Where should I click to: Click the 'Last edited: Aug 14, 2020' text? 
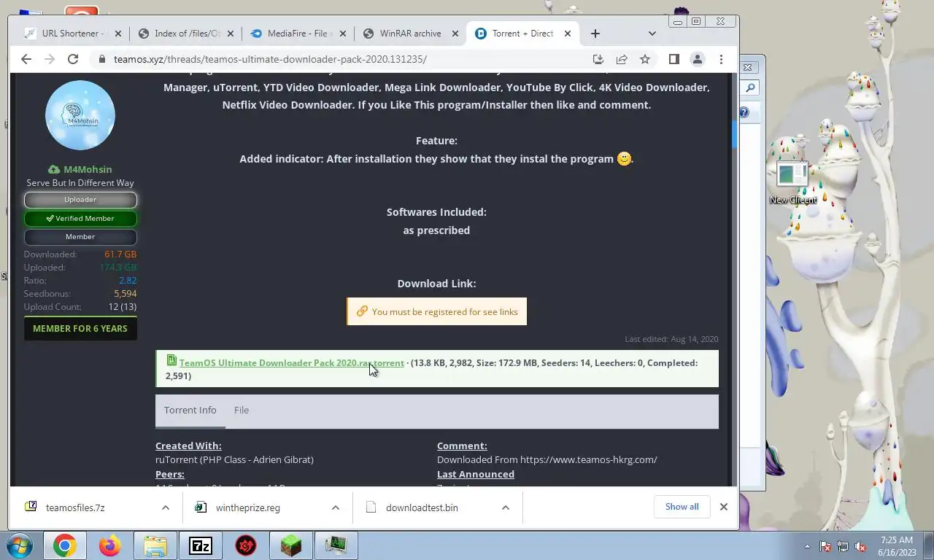click(671, 339)
